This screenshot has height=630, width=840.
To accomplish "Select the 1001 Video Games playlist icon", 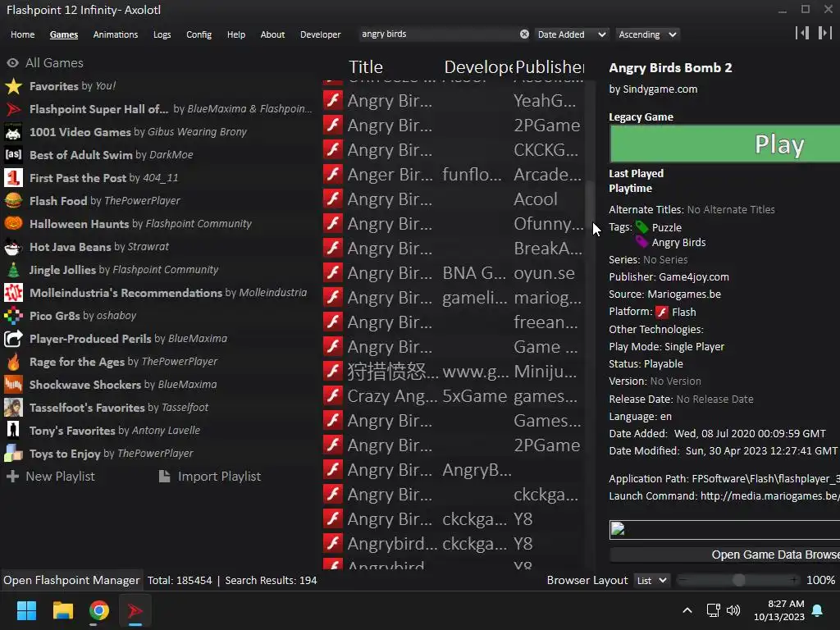I will click(13, 132).
